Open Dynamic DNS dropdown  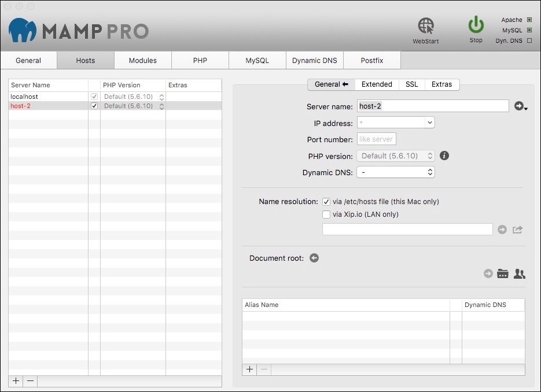pyautogui.click(x=396, y=172)
